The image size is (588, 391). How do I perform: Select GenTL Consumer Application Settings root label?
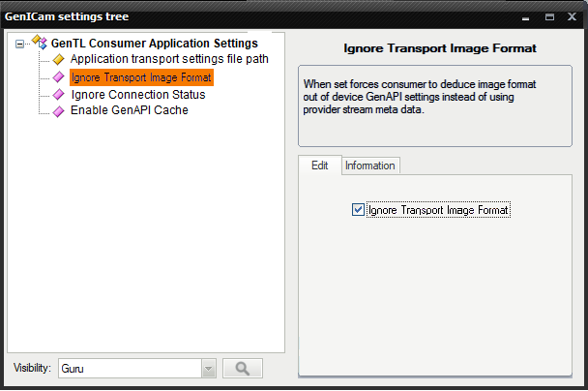(154, 43)
